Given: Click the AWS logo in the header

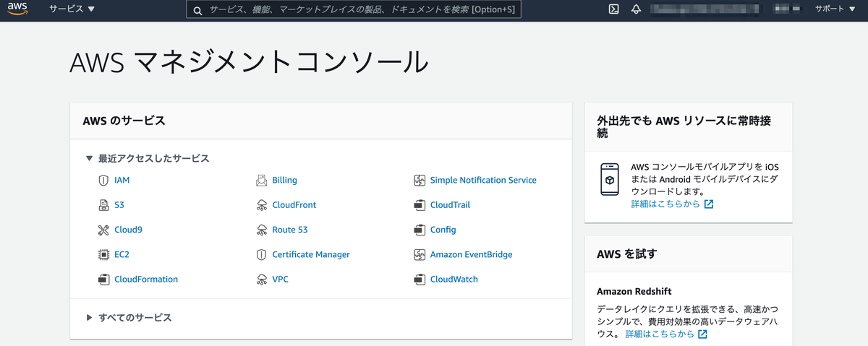Looking at the screenshot, I should [17, 9].
